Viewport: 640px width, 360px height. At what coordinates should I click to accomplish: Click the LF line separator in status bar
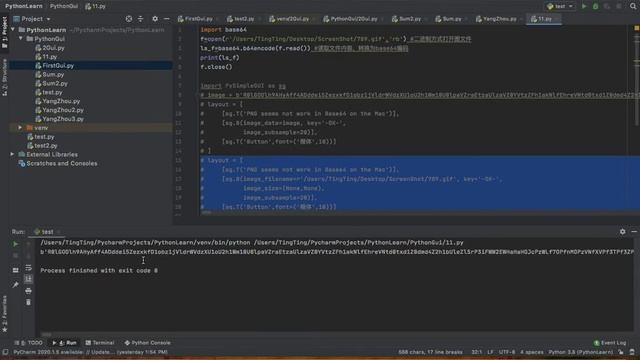click(x=490, y=352)
